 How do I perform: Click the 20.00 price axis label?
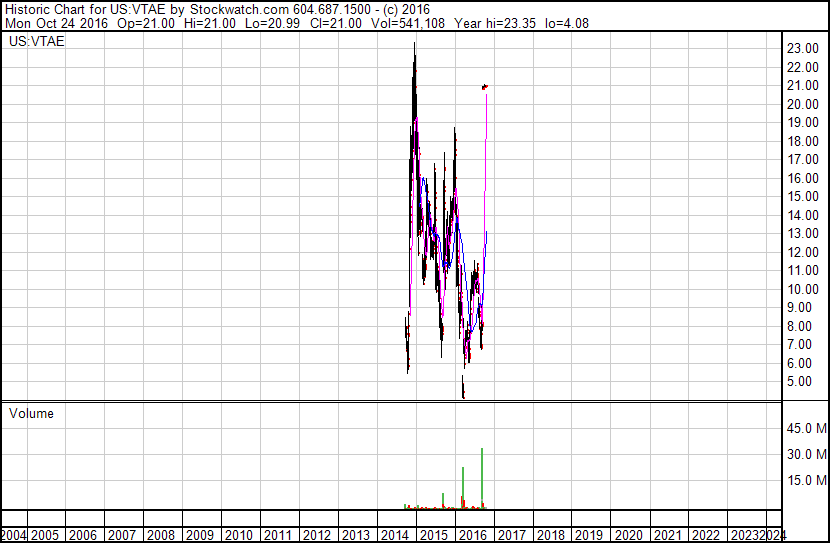[802, 104]
